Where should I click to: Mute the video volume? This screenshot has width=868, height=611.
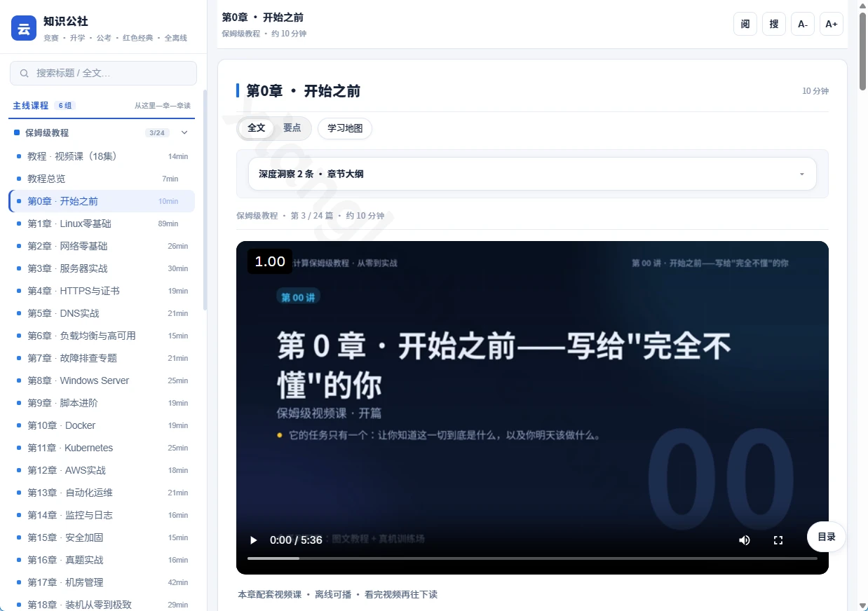pyautogui.click(x=745, y=540)
